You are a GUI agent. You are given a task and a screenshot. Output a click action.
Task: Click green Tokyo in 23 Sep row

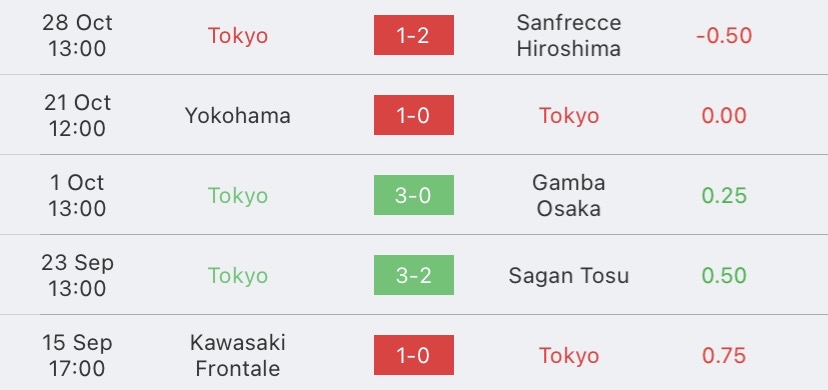(238, 275)
